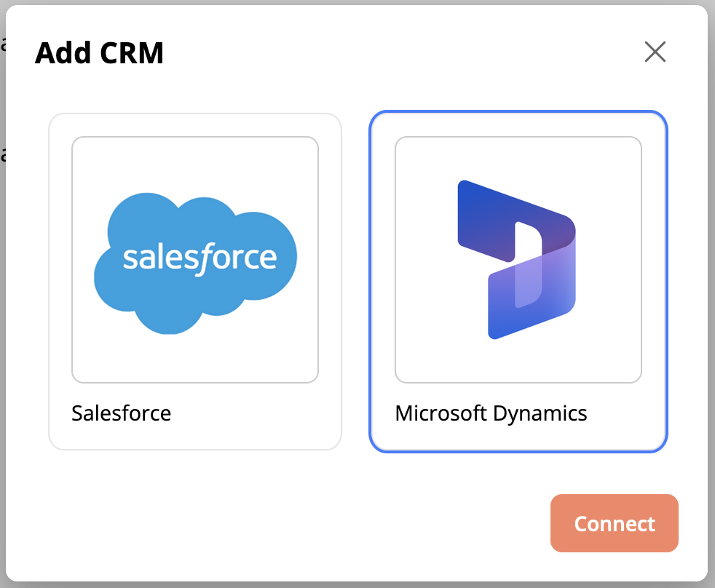Click blank space right of Salesforce label
This screenshot has width=715, height=588.
click(262, 413)
